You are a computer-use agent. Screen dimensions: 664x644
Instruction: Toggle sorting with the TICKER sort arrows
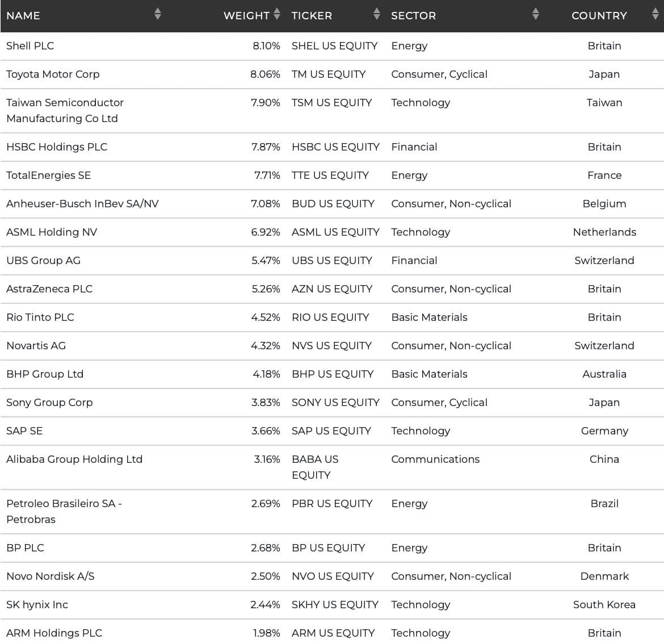(376, 14)
